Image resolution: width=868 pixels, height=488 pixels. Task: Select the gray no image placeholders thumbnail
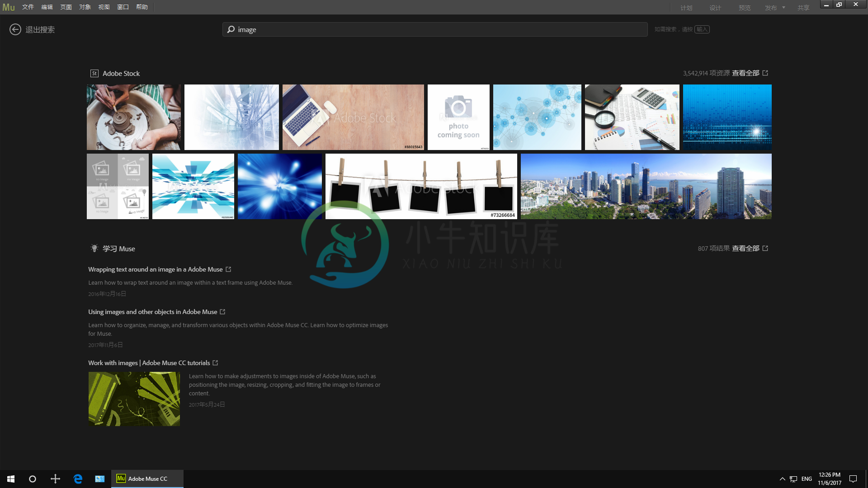tap(118, 186)
